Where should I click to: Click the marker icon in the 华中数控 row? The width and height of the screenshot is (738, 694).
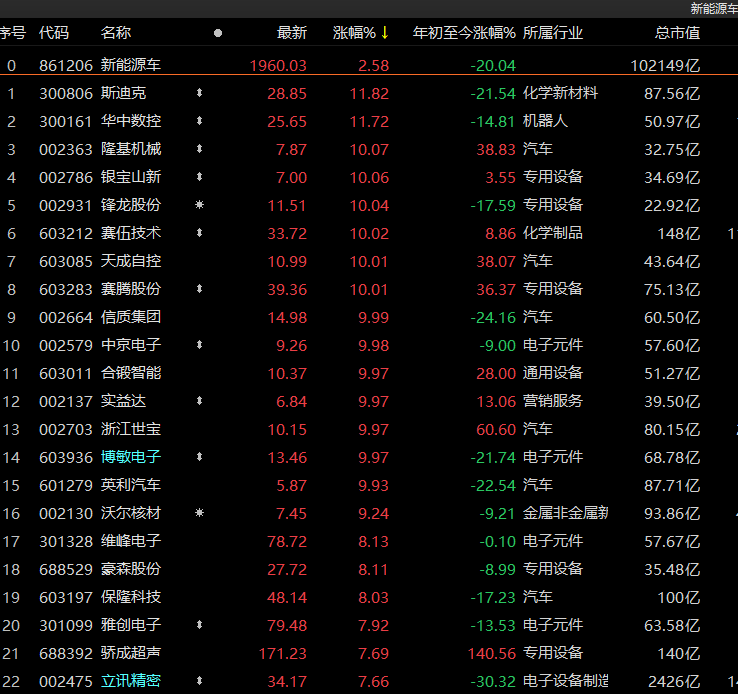point(200,121)
